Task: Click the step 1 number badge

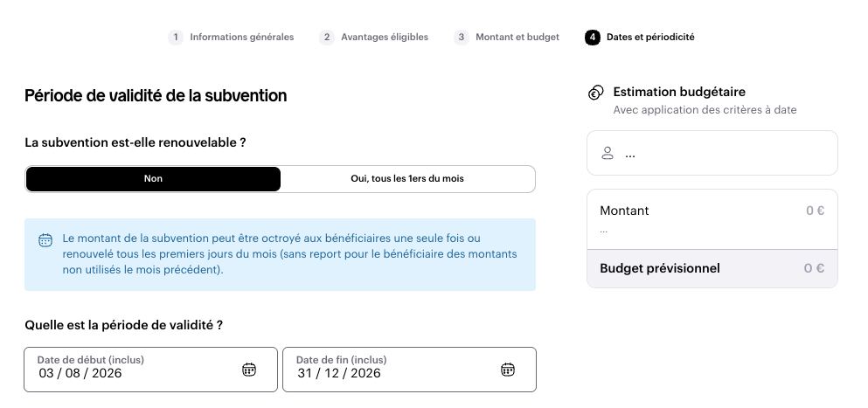Action: [x=176, y=37]
